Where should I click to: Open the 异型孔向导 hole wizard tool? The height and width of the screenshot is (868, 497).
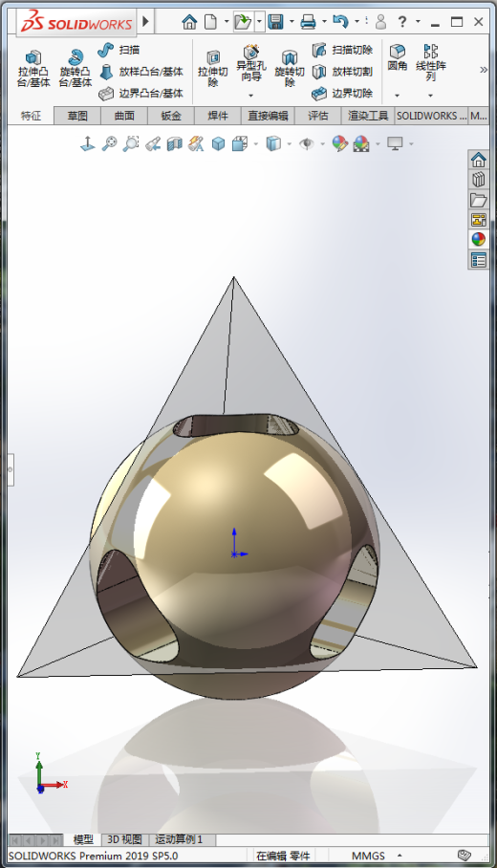pos(250,65)
